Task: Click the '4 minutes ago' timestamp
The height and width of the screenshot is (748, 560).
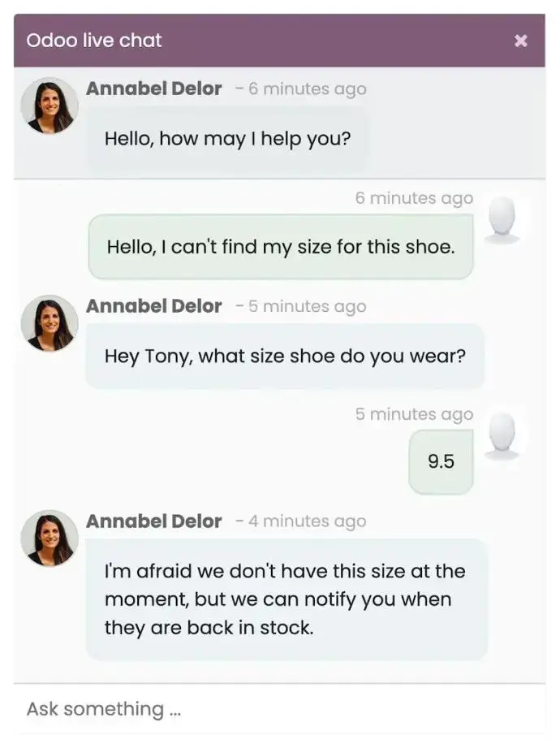Action: click(x=307, y=521)
